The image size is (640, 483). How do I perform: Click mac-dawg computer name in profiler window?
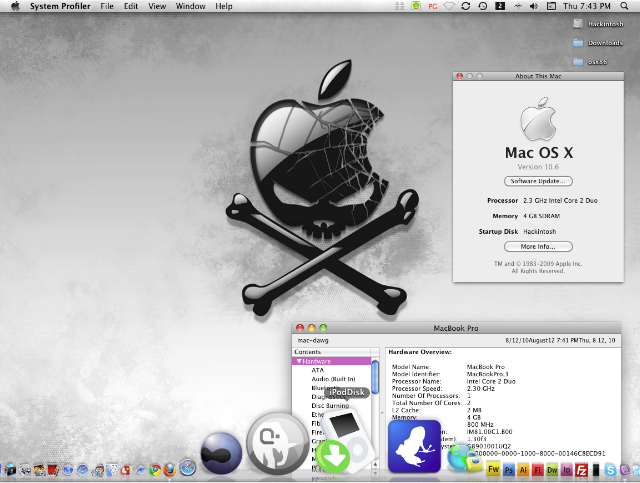(313, 340)
